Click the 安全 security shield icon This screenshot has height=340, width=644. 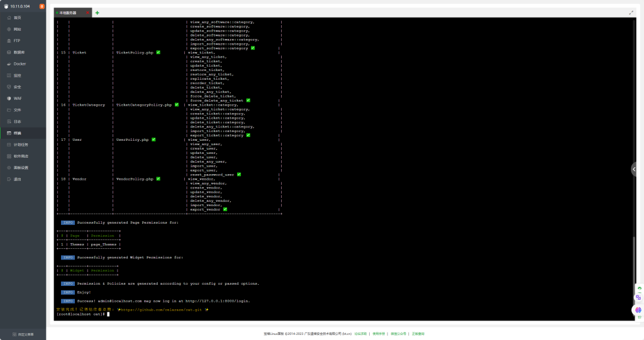[x=9, y=87]
